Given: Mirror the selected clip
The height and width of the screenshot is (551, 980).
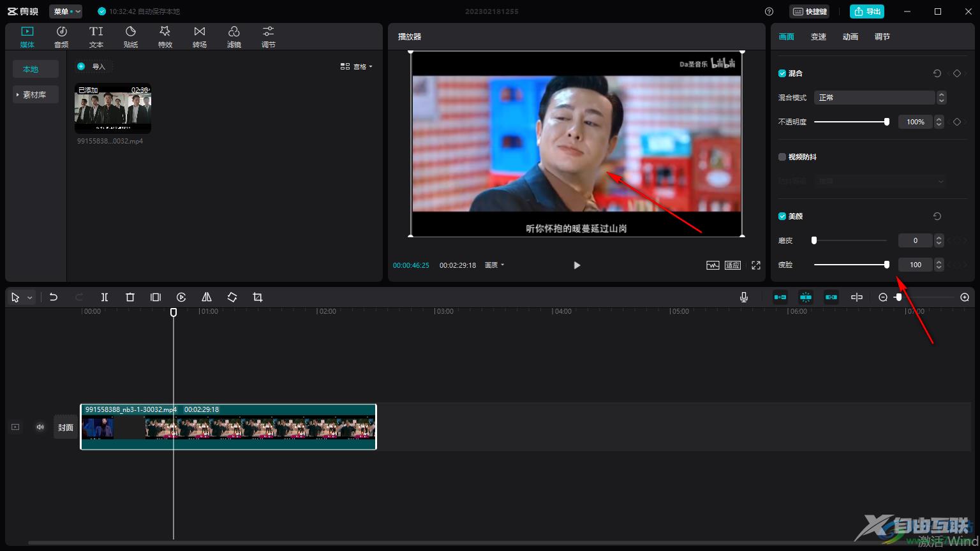Looking at the screenshot, I should (207, 297).
